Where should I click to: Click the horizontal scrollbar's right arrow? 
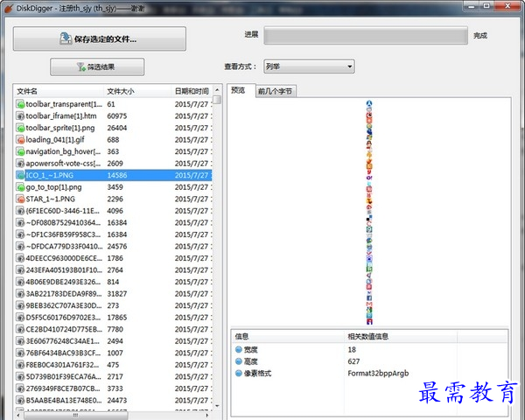206,416
